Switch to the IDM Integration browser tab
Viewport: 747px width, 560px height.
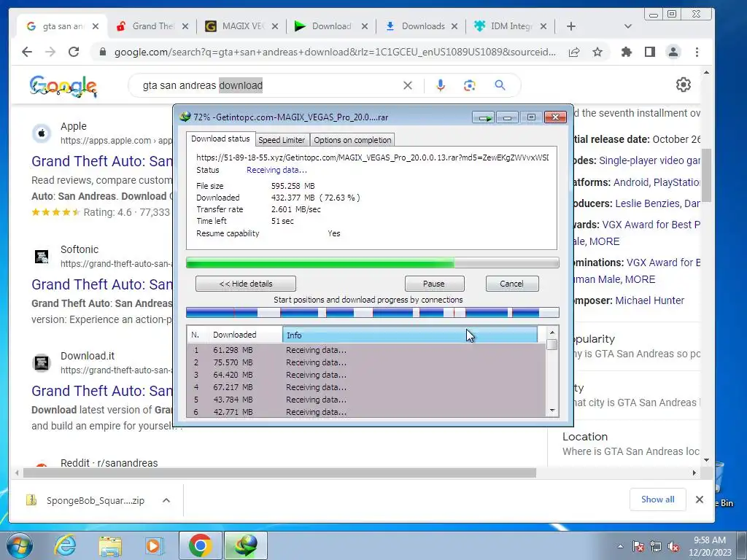point(509,26)
